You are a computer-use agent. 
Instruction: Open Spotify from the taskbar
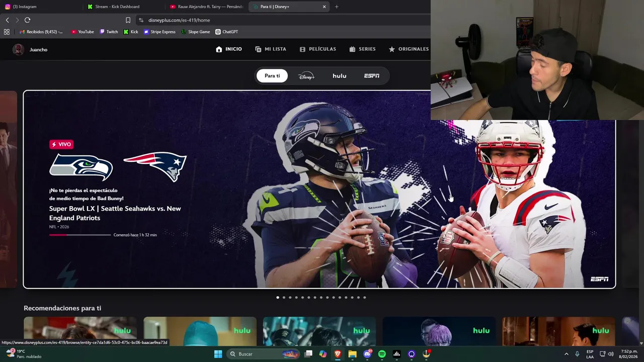382,354
